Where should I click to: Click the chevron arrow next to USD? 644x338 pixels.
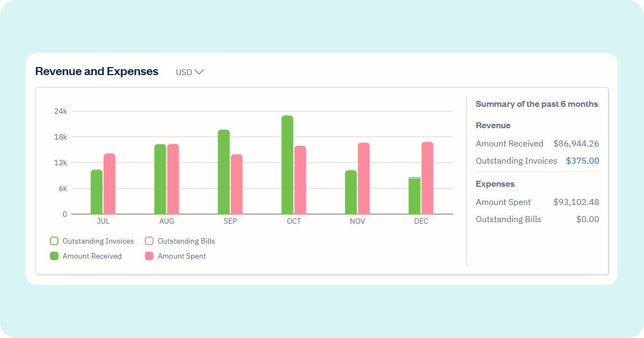click(x=199, y=71)
